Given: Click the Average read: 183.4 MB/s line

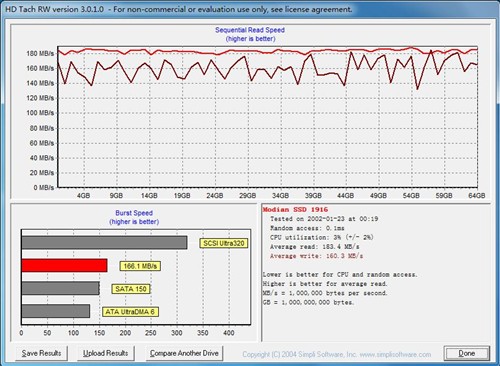Looking at the screenshot, I should [315, 247].
